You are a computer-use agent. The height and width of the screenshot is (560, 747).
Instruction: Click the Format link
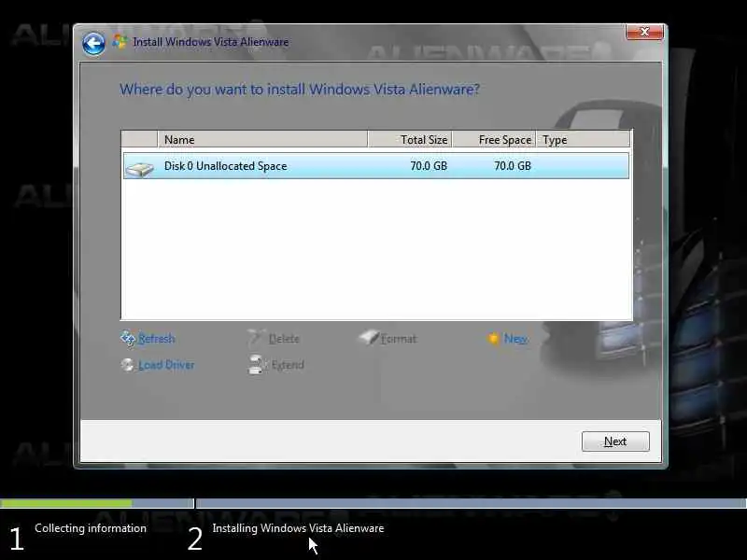pos(399,339)
